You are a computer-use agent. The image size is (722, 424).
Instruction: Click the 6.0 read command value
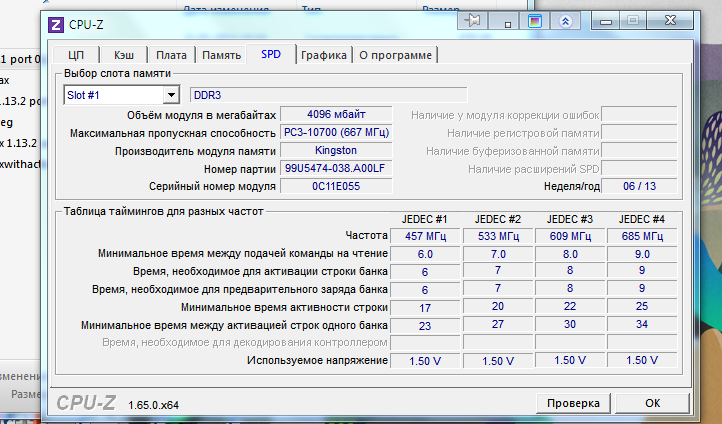click(x=425, y=254)
